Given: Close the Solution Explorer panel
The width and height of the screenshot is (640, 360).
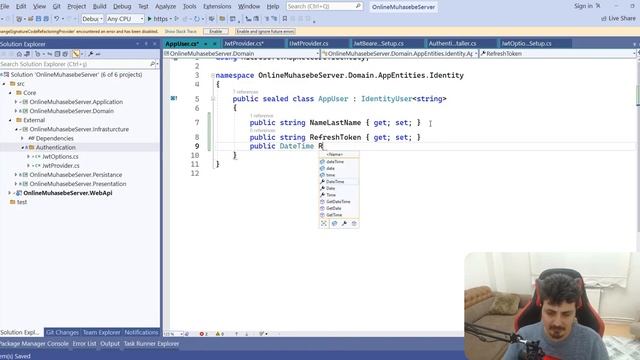Looking at the screenshot, I should pos(155,44).
